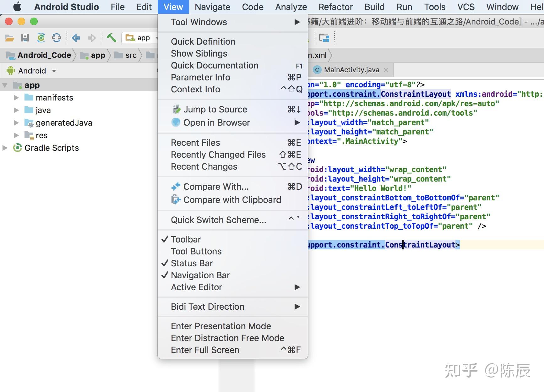The image size is (544, 392).
Task: Click the MainActivity.java class icon
Action: click(x=317, y=70)
